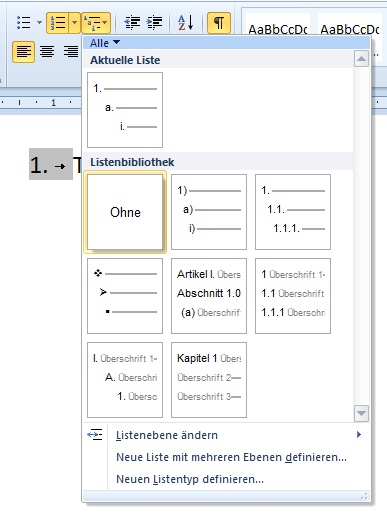Pick the 1. 1.1. 1.1.1. list thumbnail
The image size is (387, 513).
click(x=293, y=212)
